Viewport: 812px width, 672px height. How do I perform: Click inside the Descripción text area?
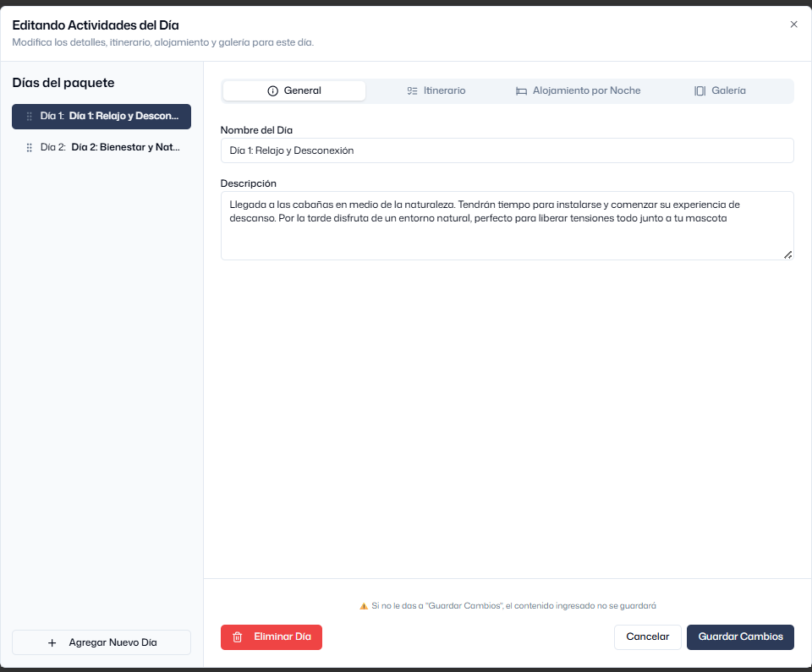pyautogui.click(x=507, y=224)
